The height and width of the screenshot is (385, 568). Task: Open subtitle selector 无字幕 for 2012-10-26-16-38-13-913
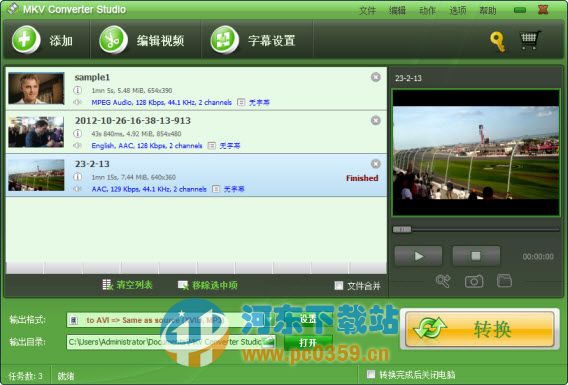click(x=230, y=146)
